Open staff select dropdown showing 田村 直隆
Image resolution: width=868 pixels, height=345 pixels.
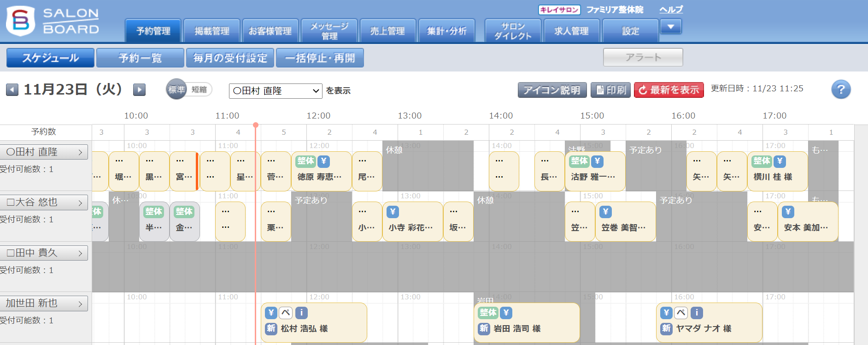coord(275,91)
